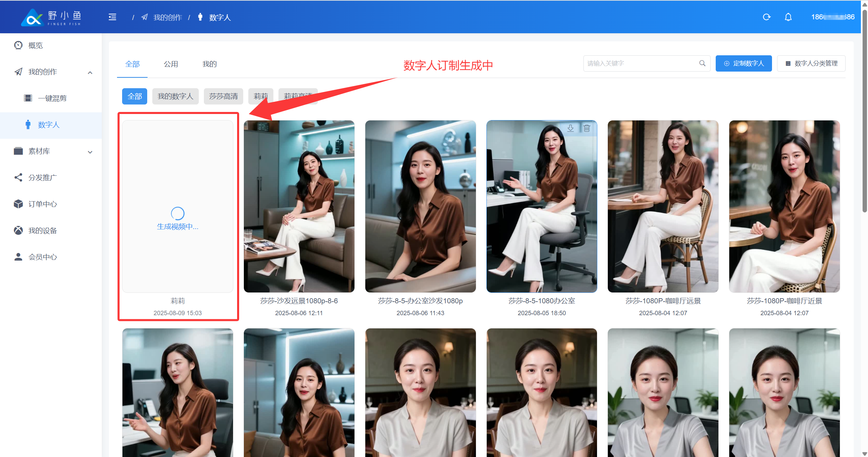This screenshot has width=868, height=457.
Task: Open 概览 overview from the sidebar
Action: tap(36, 45)
